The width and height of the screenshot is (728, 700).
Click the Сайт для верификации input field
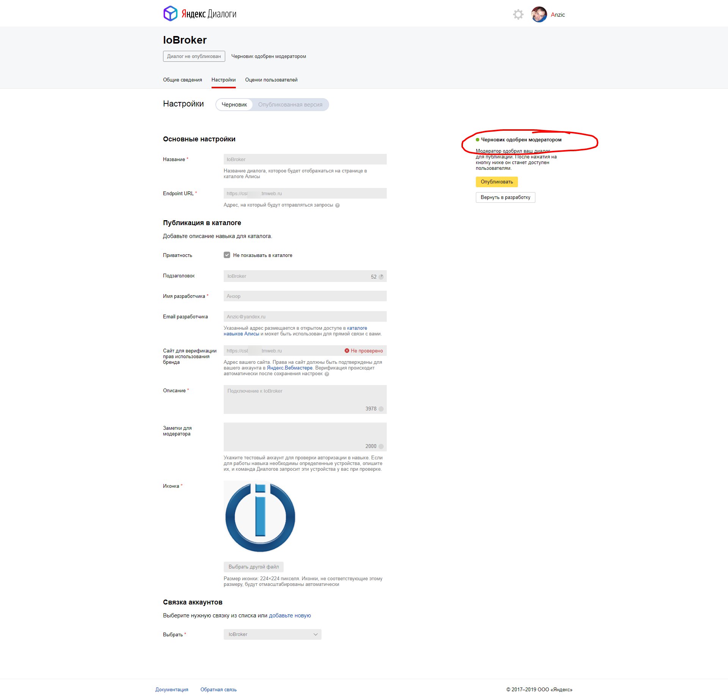click(305, 351)
